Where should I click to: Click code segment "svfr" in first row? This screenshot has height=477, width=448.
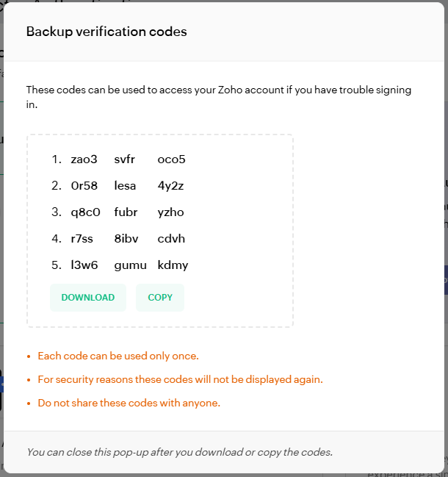125,159
